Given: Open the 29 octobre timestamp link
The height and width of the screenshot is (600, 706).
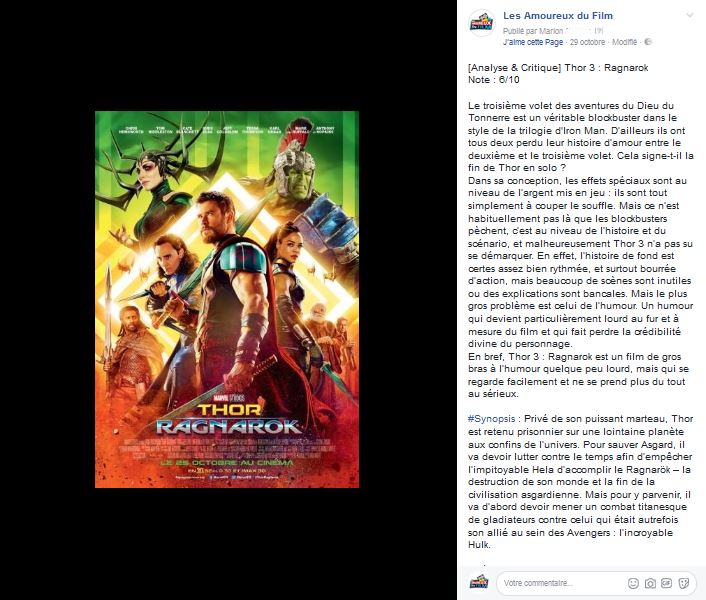Looking at the screenshot, I should [587, 42].
